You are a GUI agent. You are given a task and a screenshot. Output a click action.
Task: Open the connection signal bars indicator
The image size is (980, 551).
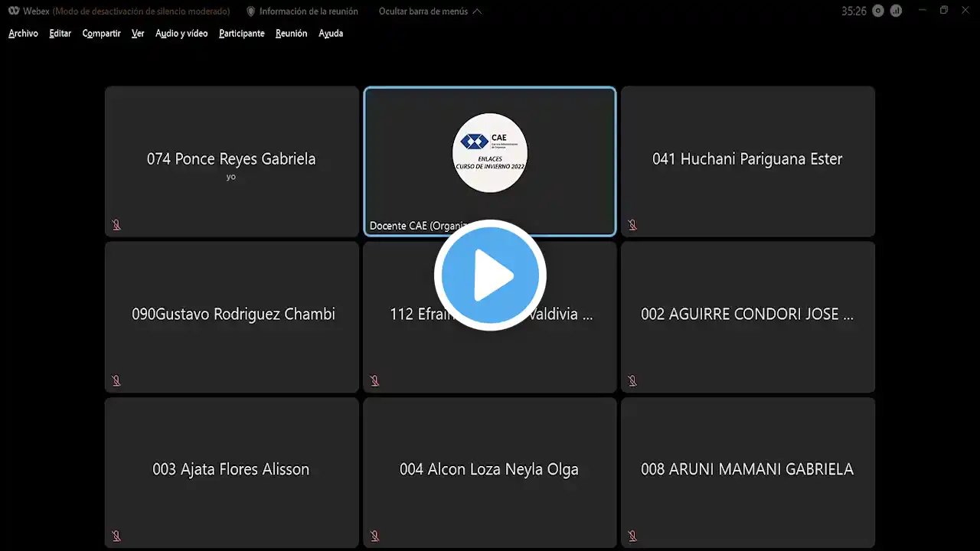pos(896,11)
